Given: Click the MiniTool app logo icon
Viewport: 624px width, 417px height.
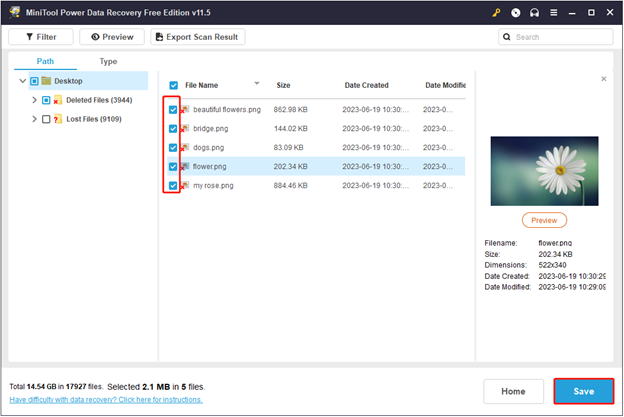Looking at the screenshot, I should point(15,12).
